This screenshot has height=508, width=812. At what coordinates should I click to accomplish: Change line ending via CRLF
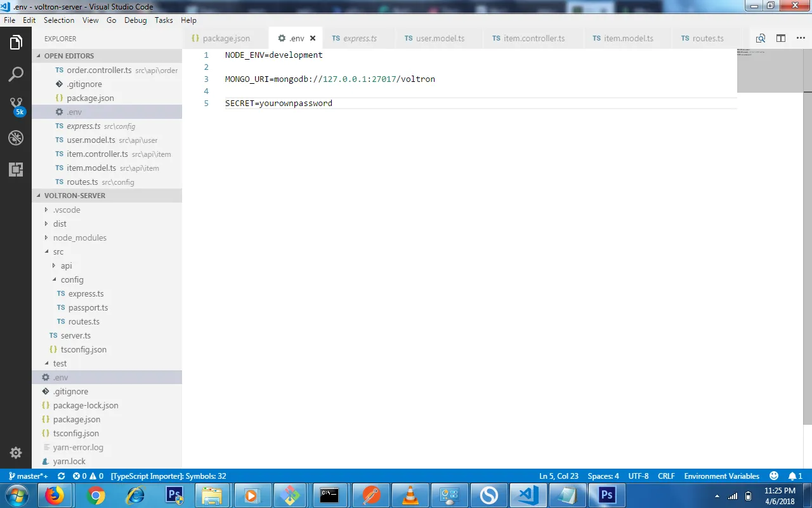[x=666, y=476]
